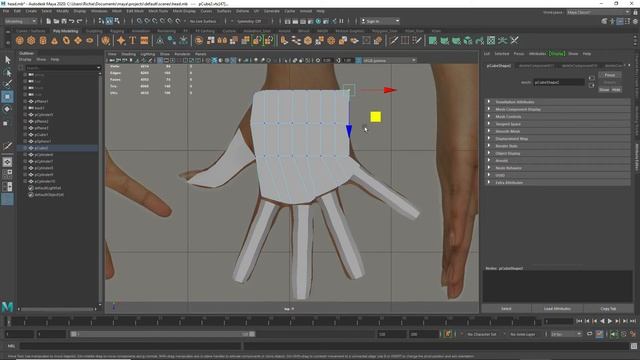Image resolution: width=640 pixels, height=360 pixels.
Task: Click the Load Attributes button
Action: [x=557, y=309]
